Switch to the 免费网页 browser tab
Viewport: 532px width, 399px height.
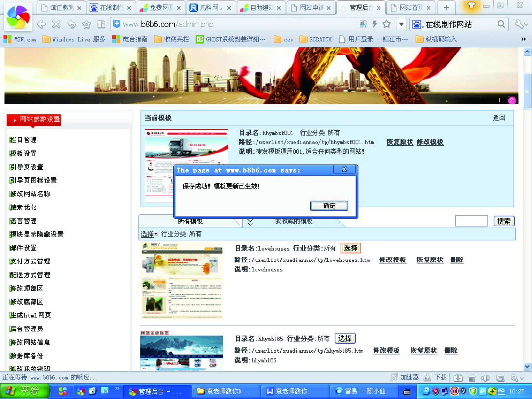[x=161, y=8]
